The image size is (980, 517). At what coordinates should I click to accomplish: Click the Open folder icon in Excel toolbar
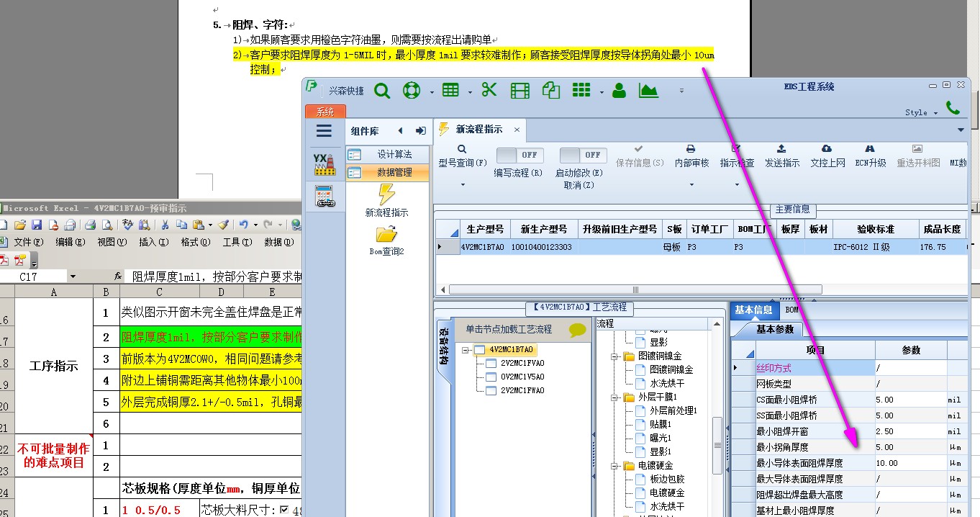pos(20,225)
